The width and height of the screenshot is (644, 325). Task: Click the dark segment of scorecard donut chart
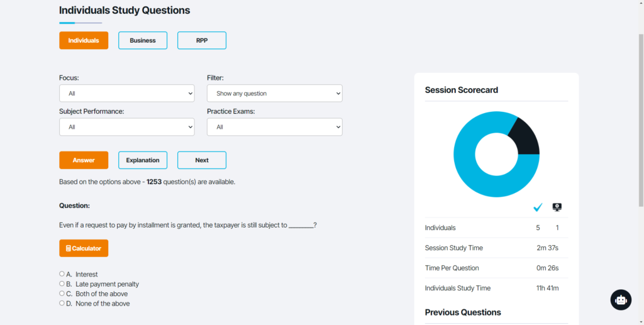click(525, 135)
